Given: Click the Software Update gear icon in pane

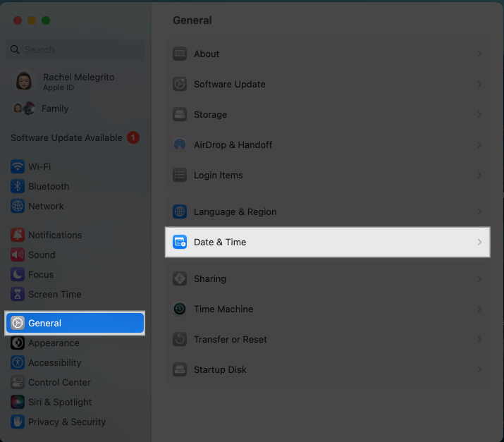Looking at the screenshot, I should tap(180, 84).
